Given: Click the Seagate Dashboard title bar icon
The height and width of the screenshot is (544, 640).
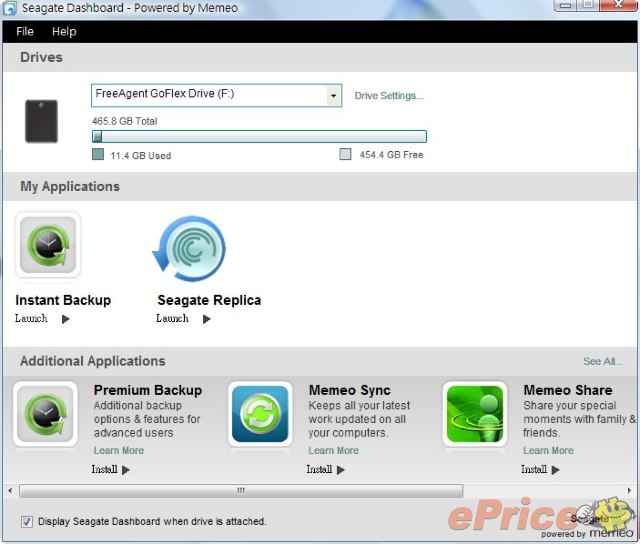Looking at the screenshot, I should click(9, 8).
